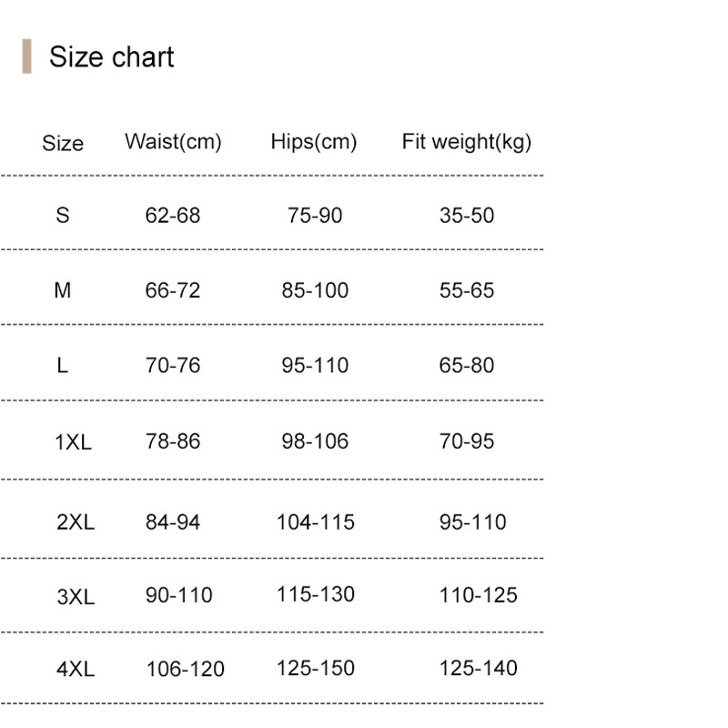Screen dimensions: 728x728
Task: Select the 4XL size label
Action: pos(76,669)
